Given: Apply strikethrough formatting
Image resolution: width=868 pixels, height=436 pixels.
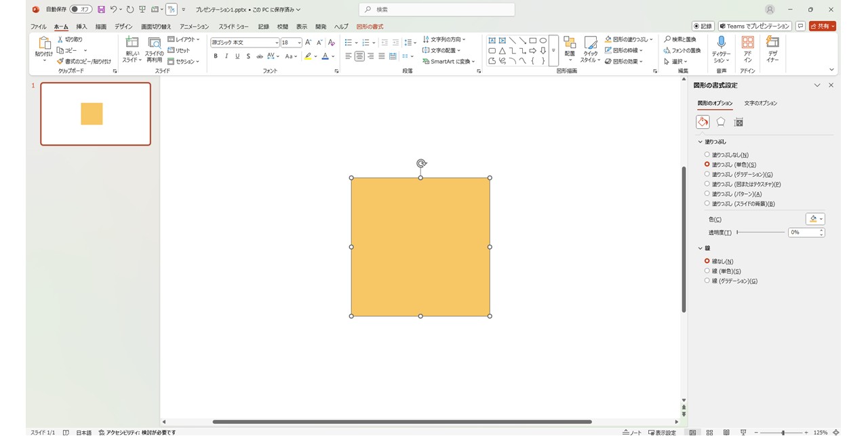Looking at the screenshot, I should [259, 56].
